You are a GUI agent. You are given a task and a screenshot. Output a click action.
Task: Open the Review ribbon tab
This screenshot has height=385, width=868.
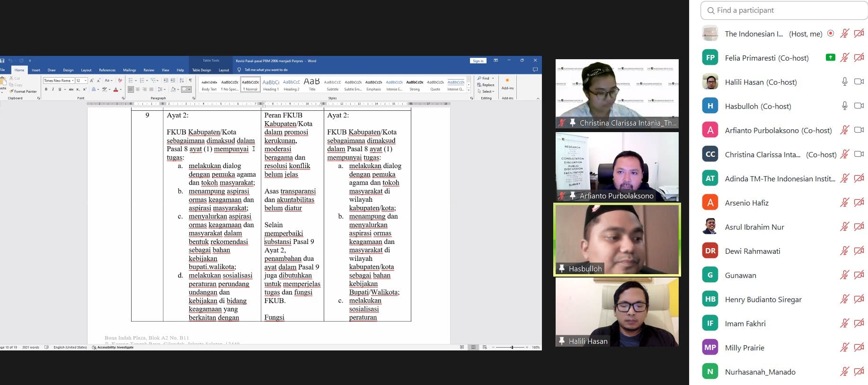[x=149, y=70]
